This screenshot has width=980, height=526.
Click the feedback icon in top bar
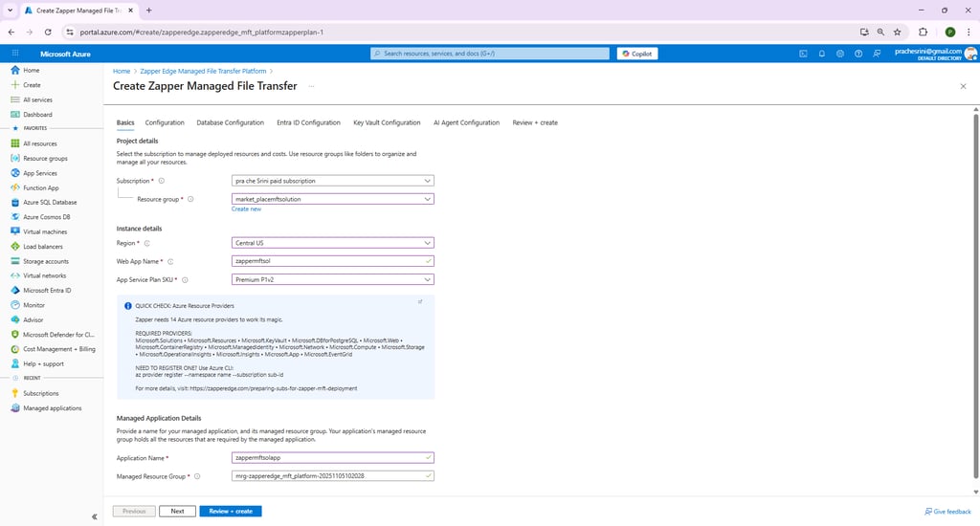coord(877,54)
